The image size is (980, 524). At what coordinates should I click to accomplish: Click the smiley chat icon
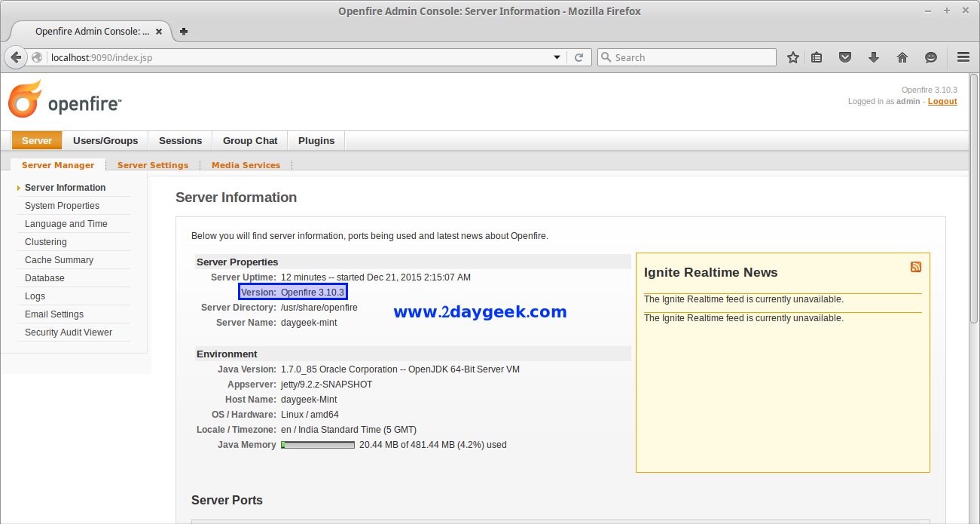931,57
